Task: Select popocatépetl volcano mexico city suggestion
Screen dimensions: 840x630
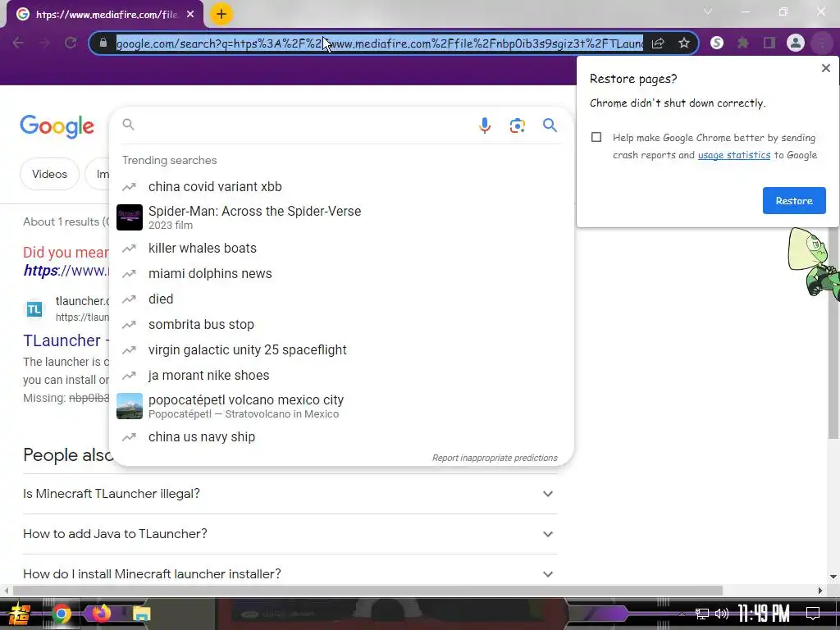Action: (341, 406)
